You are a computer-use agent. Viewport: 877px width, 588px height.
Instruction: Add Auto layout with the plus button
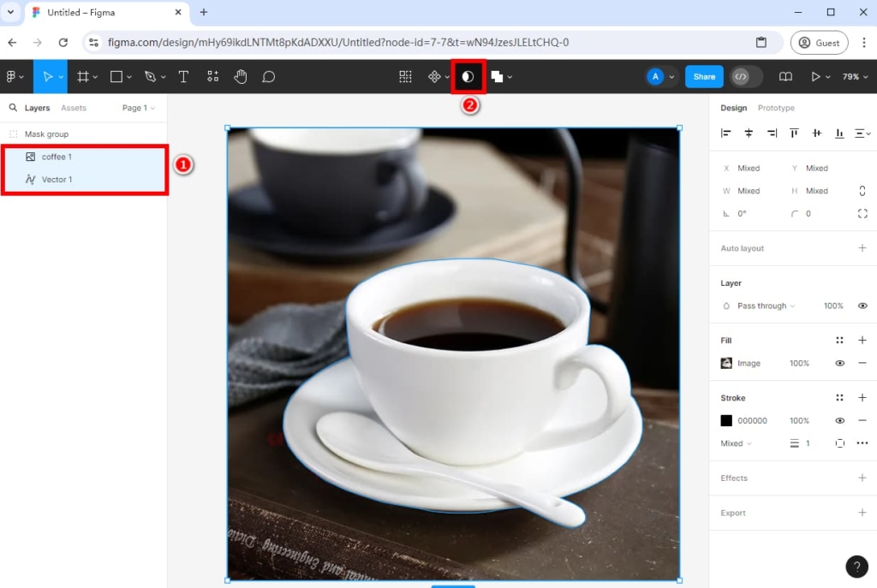pyautogui.click(x=862, y=248)
